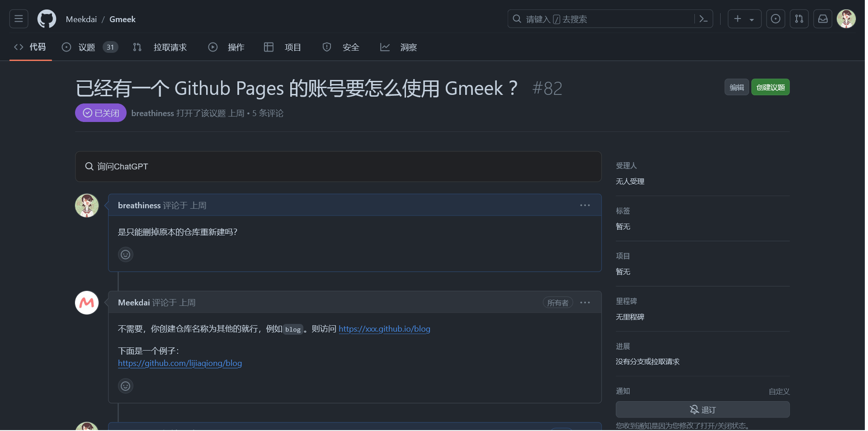Open the hamburger navigation menu
Image resolution: width=868 pixels, height=431 pixels.
coord(18,19)
